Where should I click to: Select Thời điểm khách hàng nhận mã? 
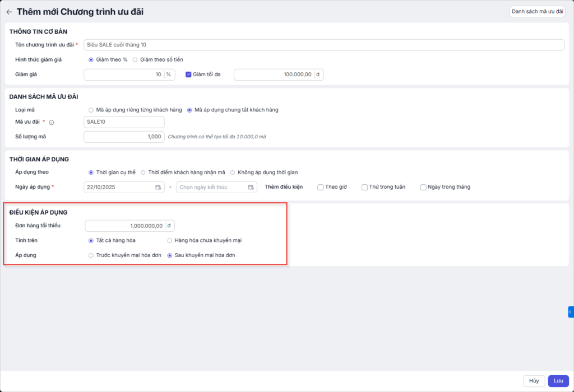(143, 172)
